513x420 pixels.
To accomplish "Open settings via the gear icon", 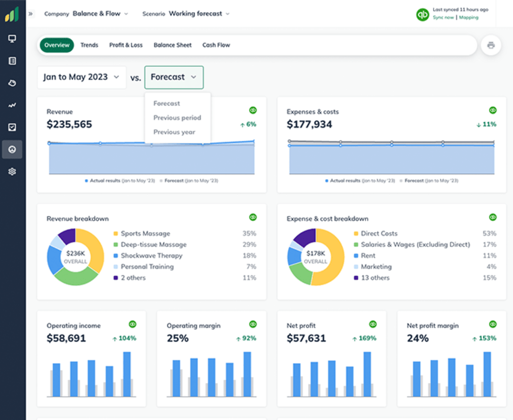I will [12, 171].
